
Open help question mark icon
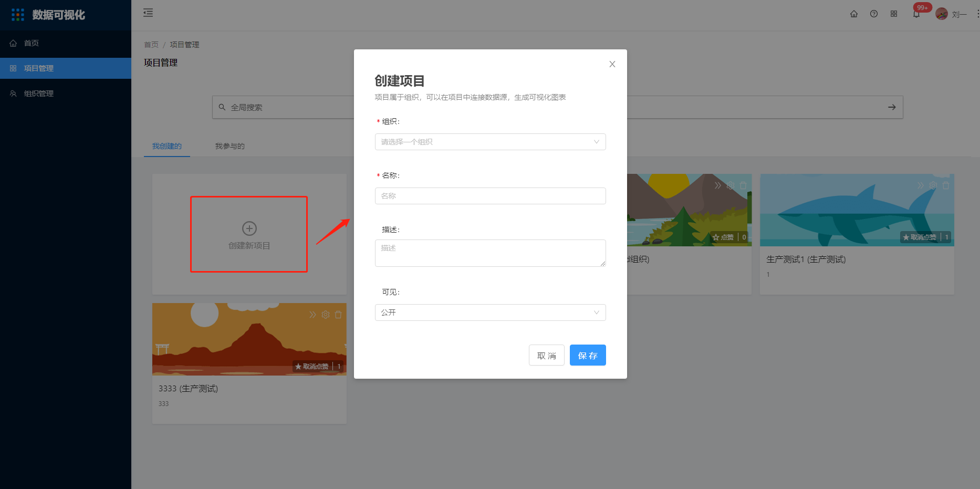(874, 14)
